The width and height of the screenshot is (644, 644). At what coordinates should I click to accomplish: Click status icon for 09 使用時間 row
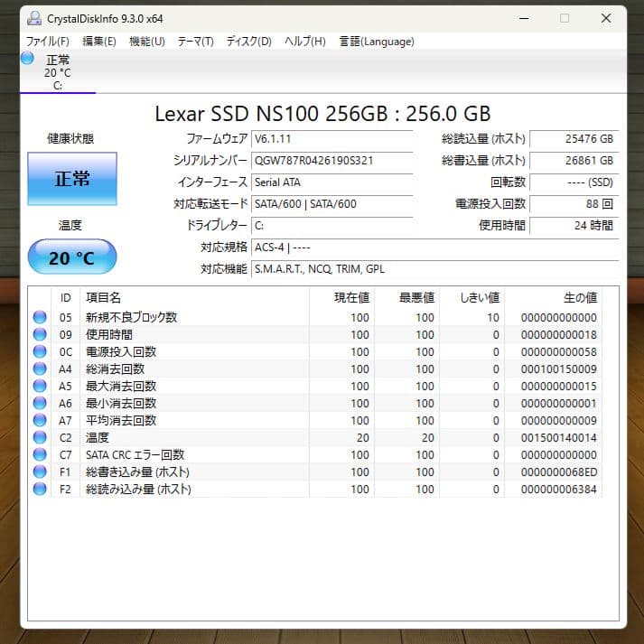click(40, 334)
